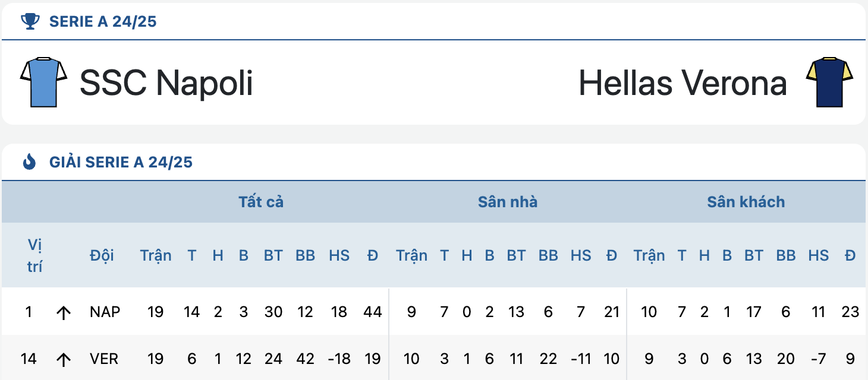868x380 pixels.
Task: Click the VER team abbreviation in the table
Action: point(104,359)
